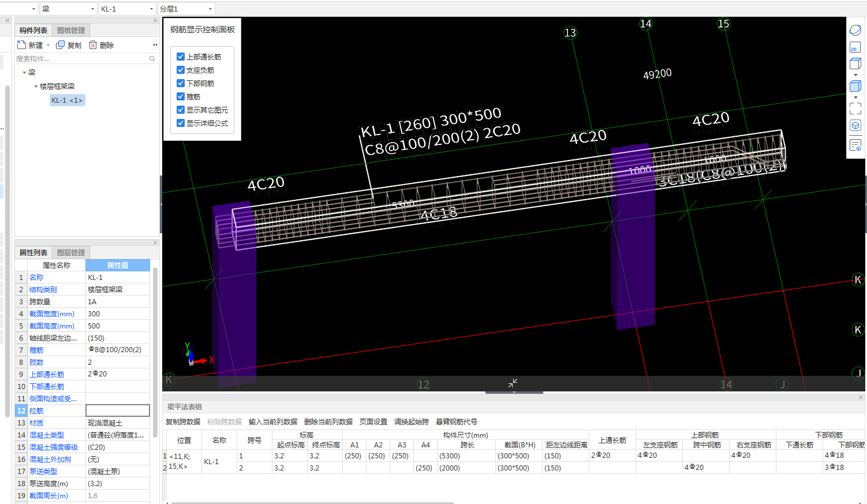Click 复制跨数据 button

[x=183, y=422]
